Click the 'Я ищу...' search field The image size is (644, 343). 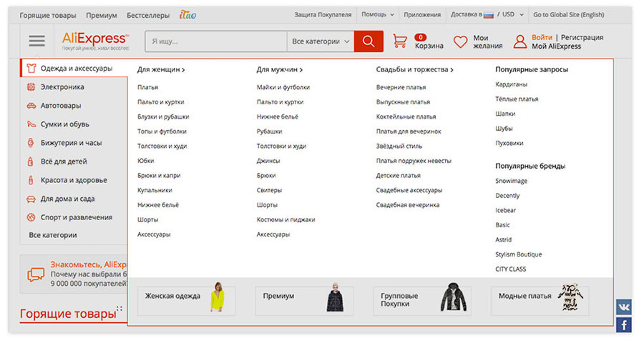point(215,41)
